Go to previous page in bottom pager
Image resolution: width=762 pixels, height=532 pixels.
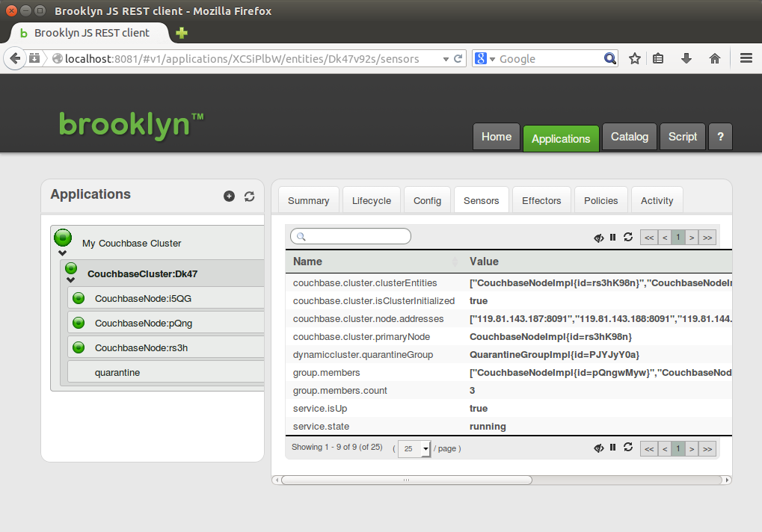665,448
